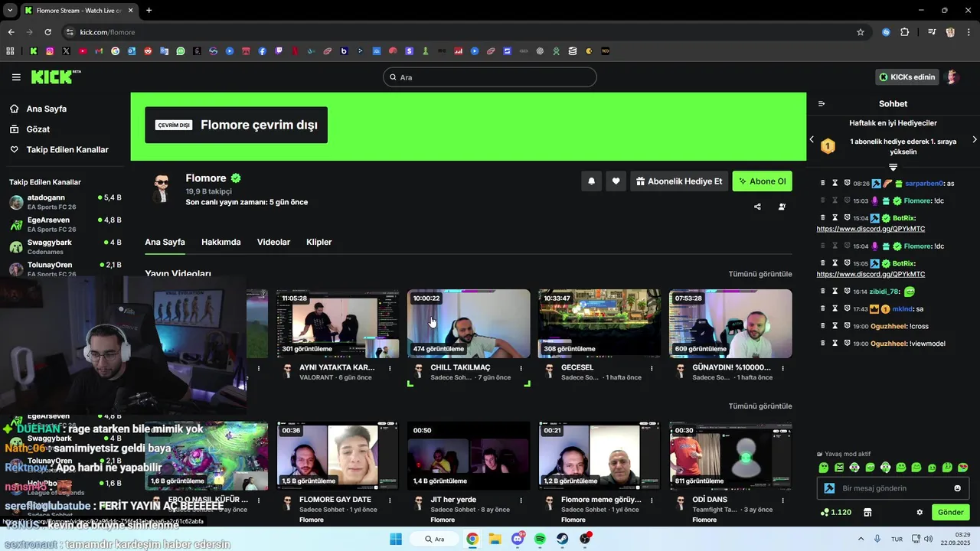
Task: Ban Oguzhheel on !cross message
Action: 848,326
